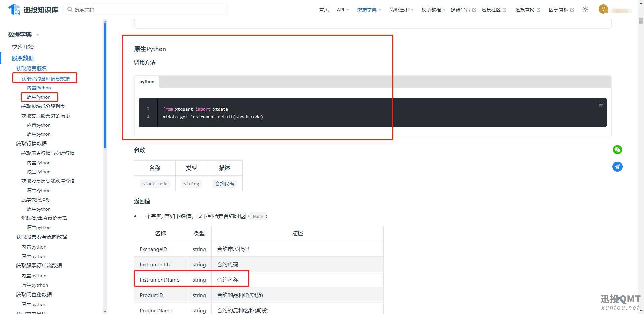This screenshot has height=314, width=644.
Task: Open the 投研平台 link
Action: (x=460, y=10)
